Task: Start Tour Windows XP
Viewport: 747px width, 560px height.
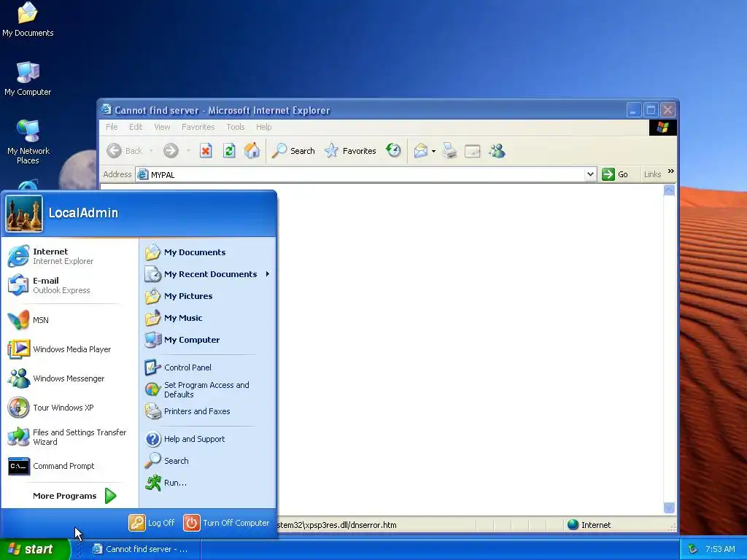Action: [x=69, y=408]
